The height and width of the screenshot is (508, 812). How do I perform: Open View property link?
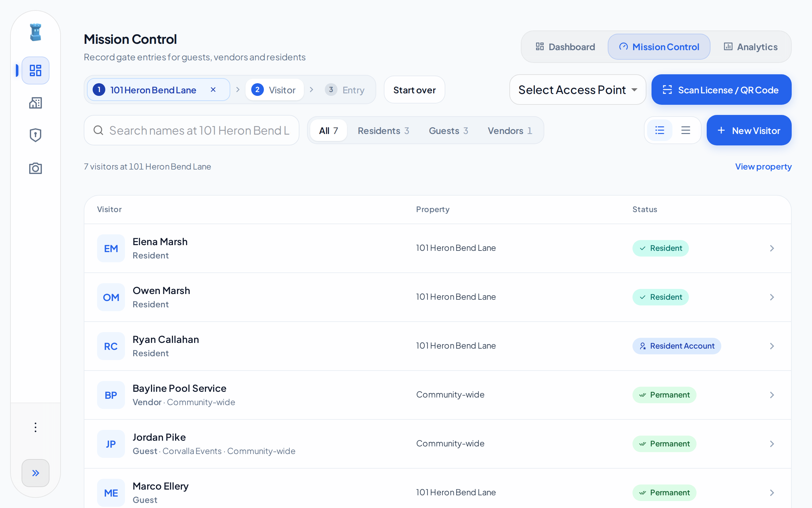pos(763,167)
